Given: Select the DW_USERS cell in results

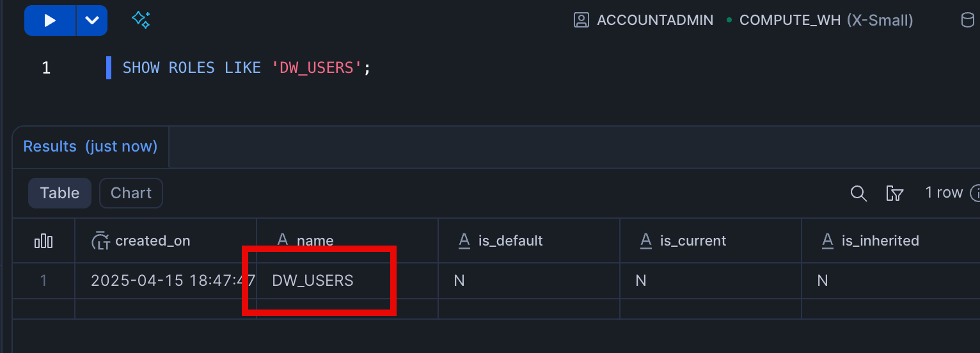Looking at the screenshot, I should coord(313,281).
